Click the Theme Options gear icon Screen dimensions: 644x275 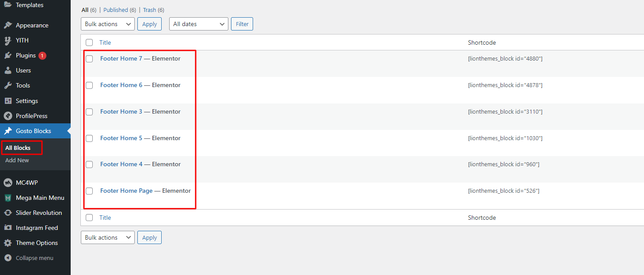pyautogui.click(x=8, y=243)
